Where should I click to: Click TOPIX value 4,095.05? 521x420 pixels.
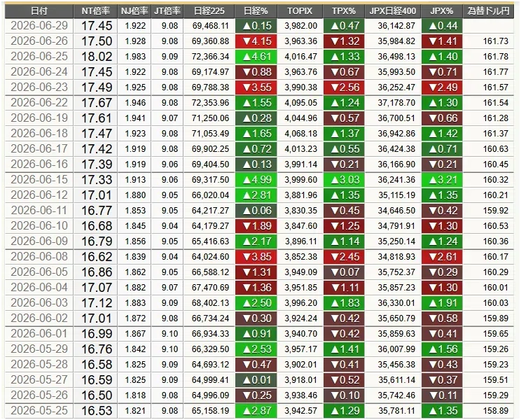point(300,103)
